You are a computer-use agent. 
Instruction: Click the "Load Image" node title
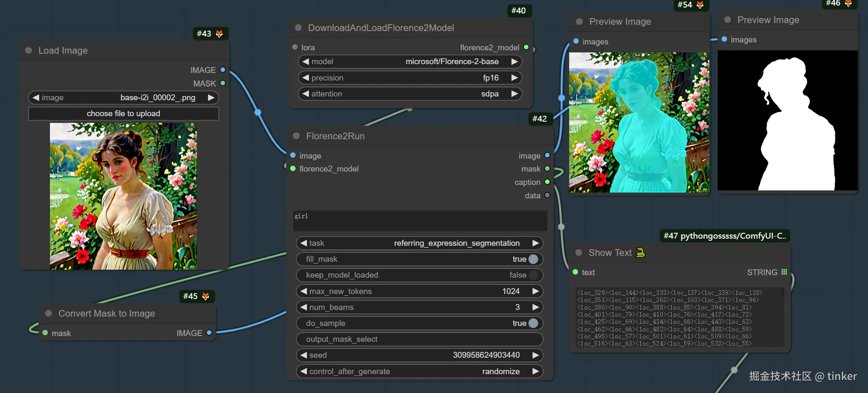tap(63, 50)
